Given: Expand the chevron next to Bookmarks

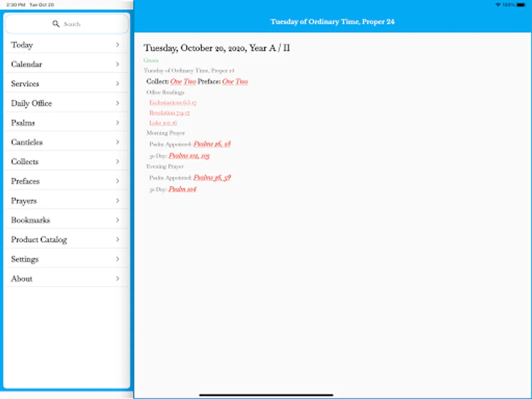Looking at the screenshot, I should tap(117, 220).
